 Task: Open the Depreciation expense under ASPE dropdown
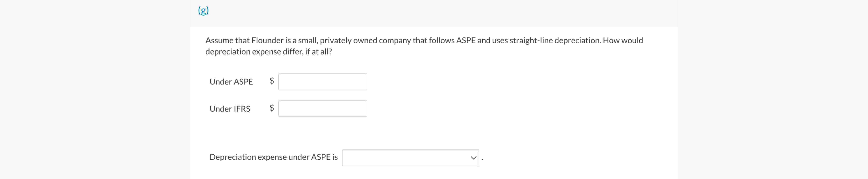pyautogui.click(x=410, y=158)
